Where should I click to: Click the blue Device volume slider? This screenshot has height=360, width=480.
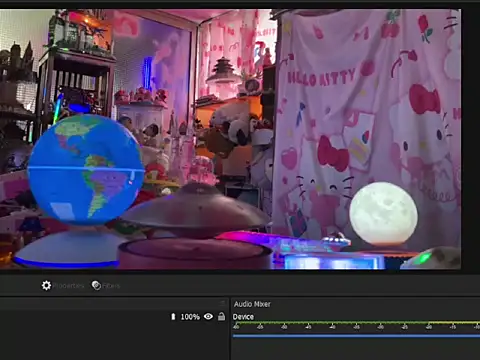356,336
